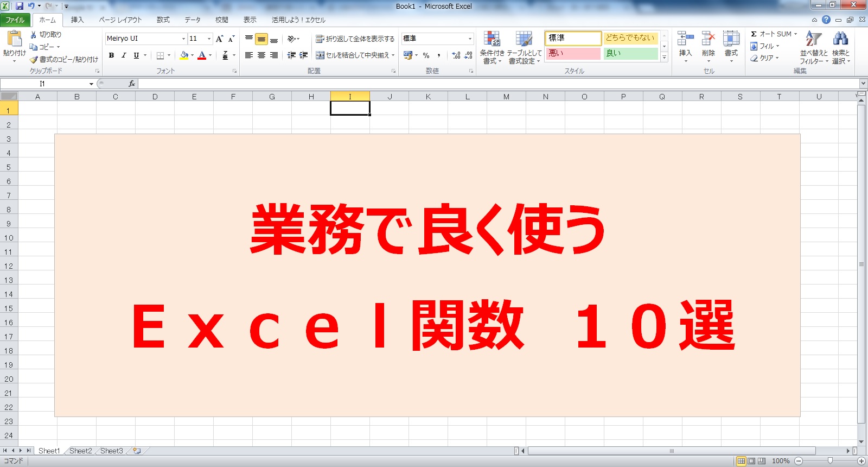
Task: Toggle Wrap Text (折り返して全体を表示する)
Action: point(355,39)
